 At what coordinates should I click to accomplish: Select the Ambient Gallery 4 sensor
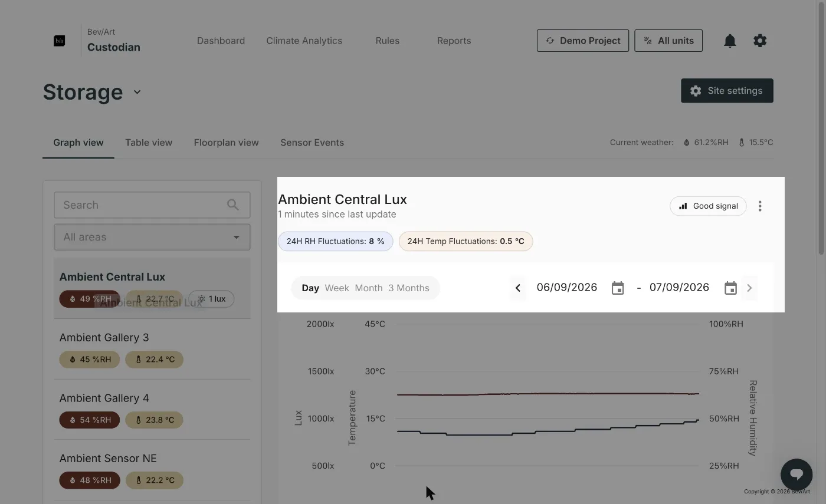point(152,410)
